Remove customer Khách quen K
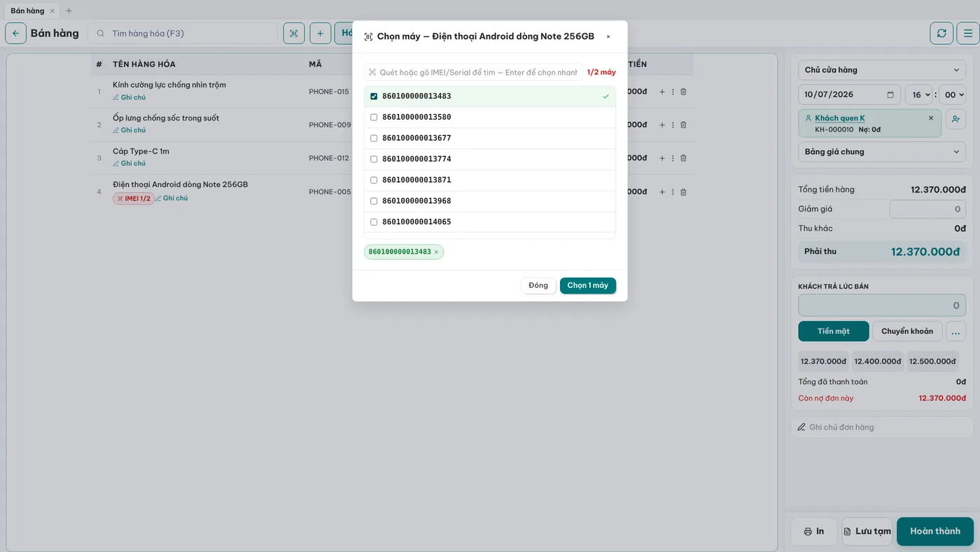The image size is (980, 552). [x=931, y=118]
